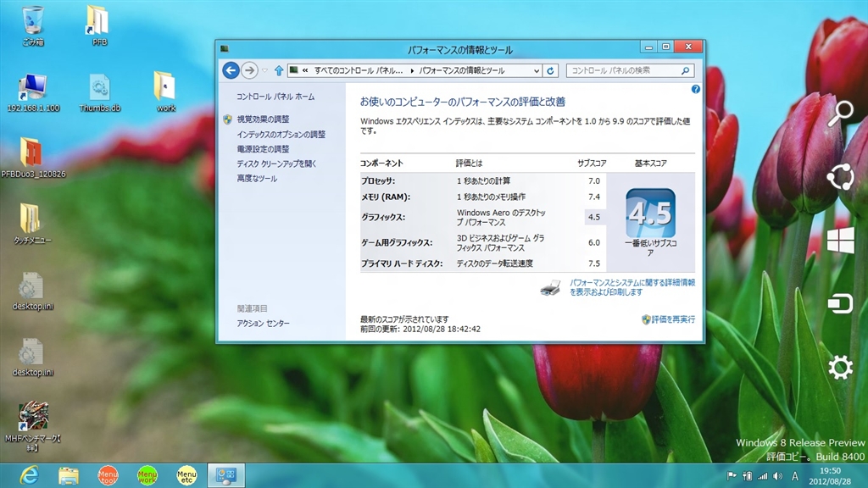Click the refresh button beside address bar

(x=551, y=70)
